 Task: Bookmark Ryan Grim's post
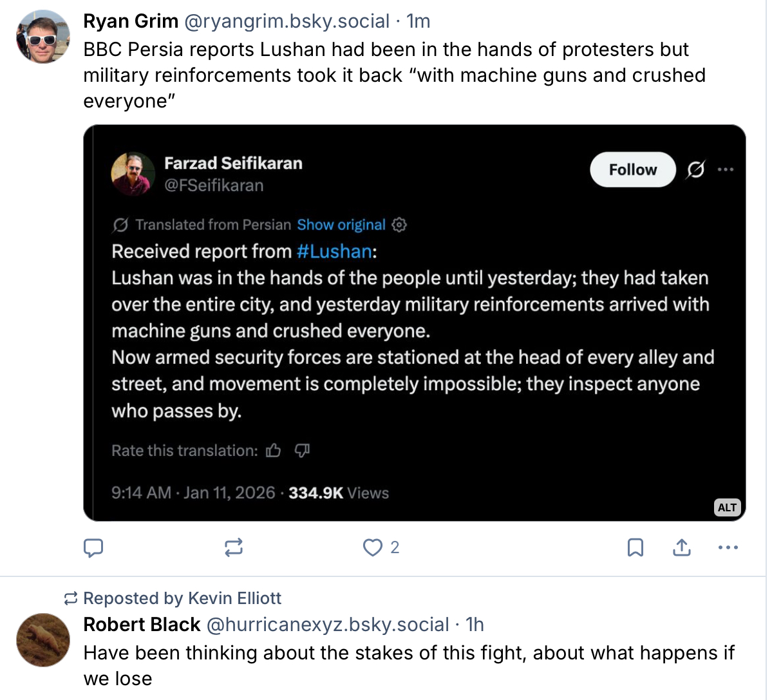point(635,548)
